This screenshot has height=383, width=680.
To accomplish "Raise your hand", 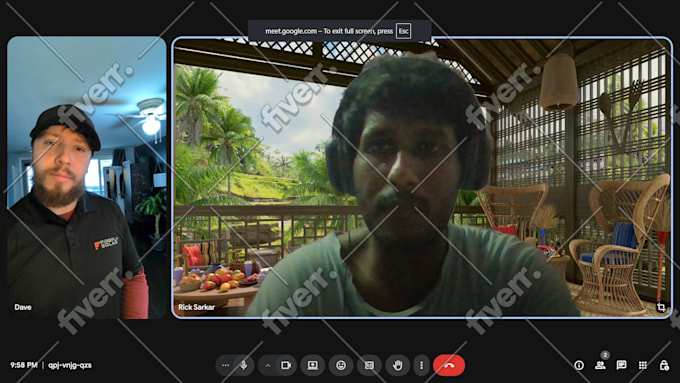I will tap(397, 365).
